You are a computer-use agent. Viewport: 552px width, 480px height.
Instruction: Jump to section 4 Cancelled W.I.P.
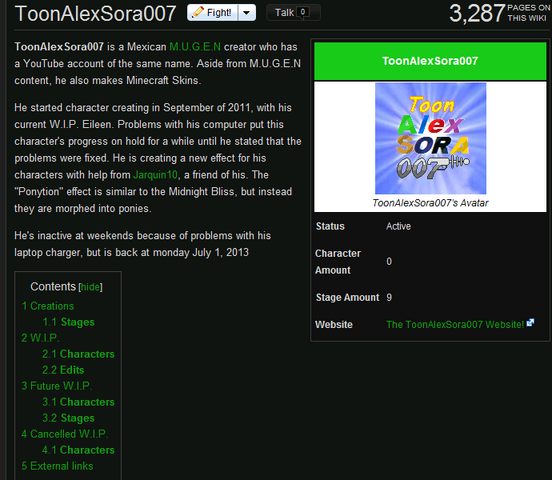tap(64, 434)
